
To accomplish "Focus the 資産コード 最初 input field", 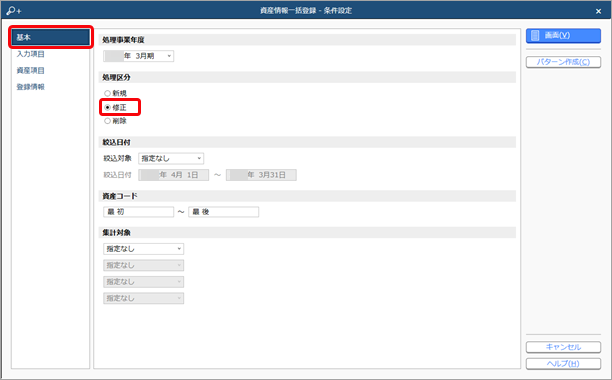I will click(x=139, y=212).
